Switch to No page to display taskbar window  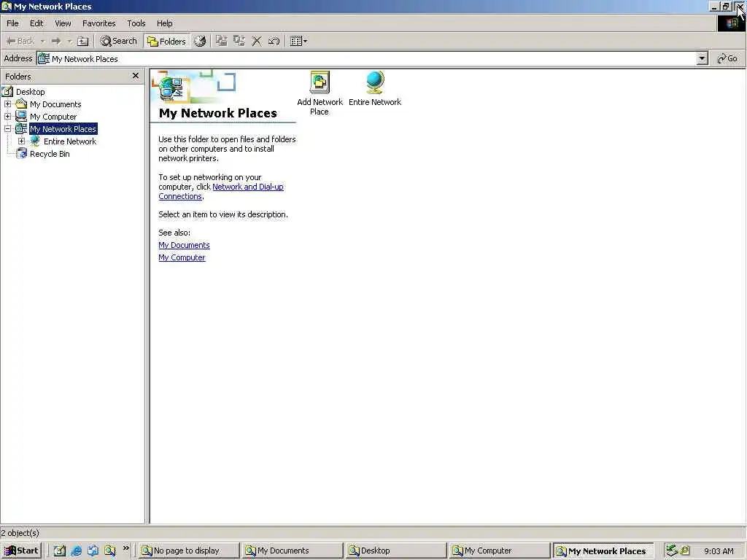(188, 551)
